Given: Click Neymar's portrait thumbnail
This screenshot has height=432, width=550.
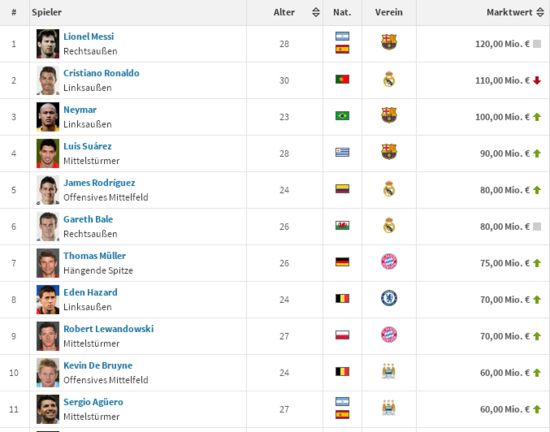Looking at the screenshot, I should [48, 117].
